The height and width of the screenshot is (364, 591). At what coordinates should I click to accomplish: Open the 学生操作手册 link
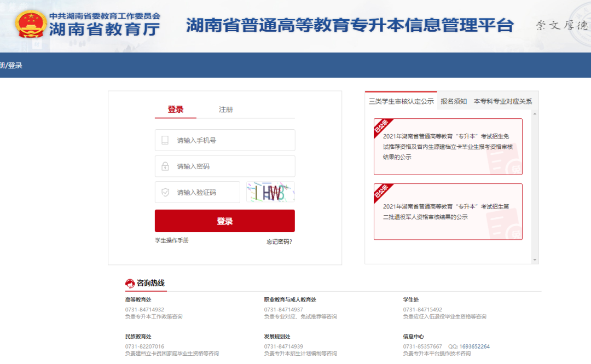point(171,241)
